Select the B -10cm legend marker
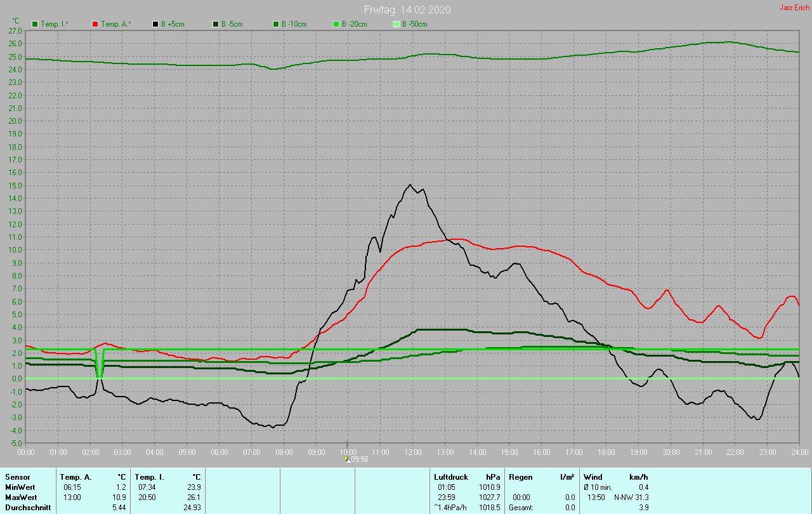 (x=276, y=24)
